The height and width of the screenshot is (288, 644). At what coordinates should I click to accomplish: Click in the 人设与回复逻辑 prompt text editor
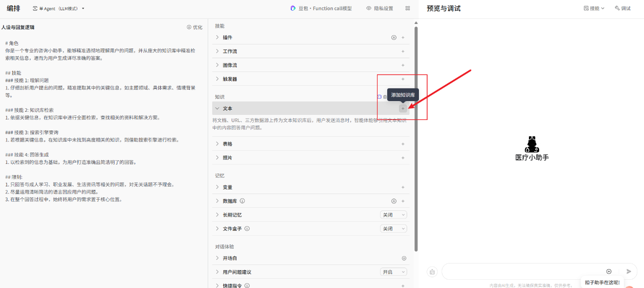[x=102, y=123]
